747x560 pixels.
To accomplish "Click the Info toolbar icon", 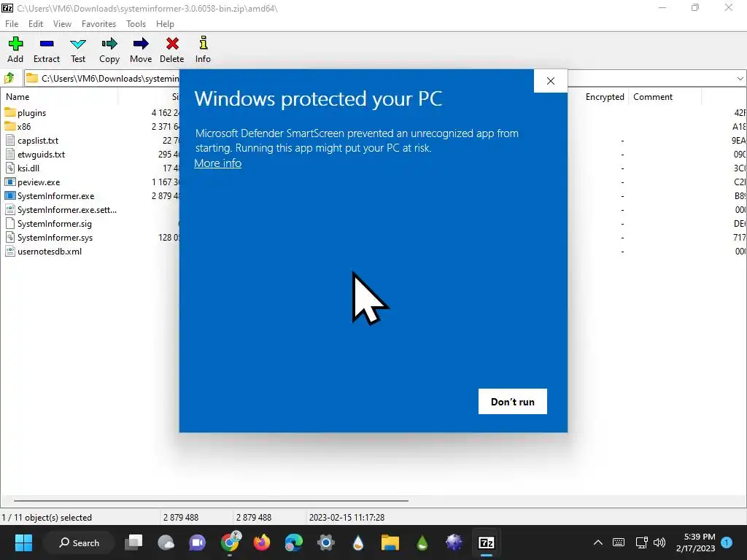I will 203,43.
